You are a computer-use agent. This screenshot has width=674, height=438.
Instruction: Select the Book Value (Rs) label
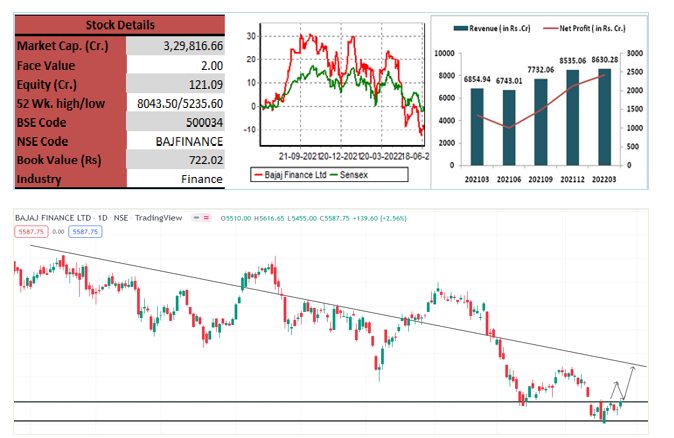59,160
